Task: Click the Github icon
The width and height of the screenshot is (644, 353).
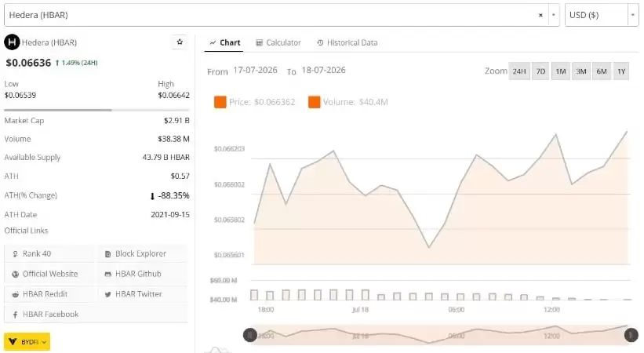Action: [107, 275]
